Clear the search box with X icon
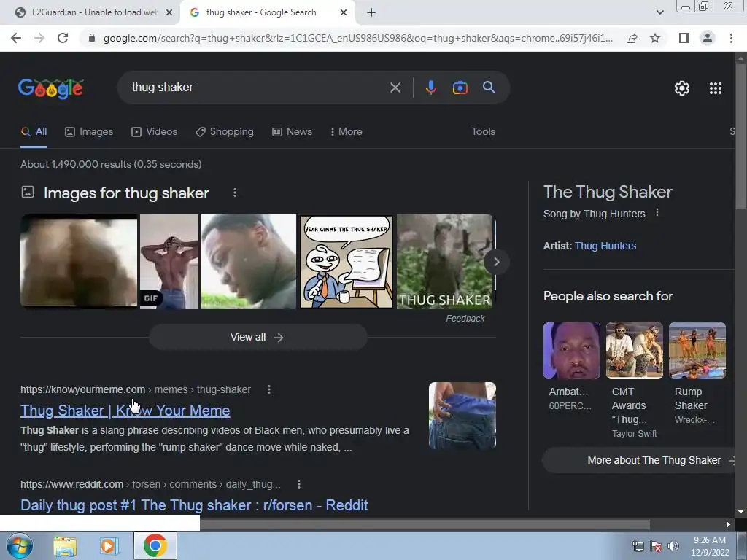This screenshot has width=747, height=560. tap(395, 87)
